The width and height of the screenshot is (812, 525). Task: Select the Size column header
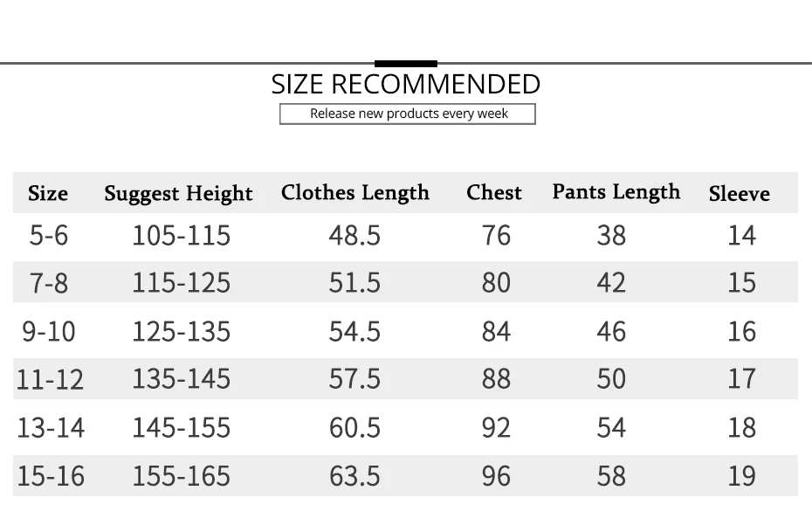point(48,193)
